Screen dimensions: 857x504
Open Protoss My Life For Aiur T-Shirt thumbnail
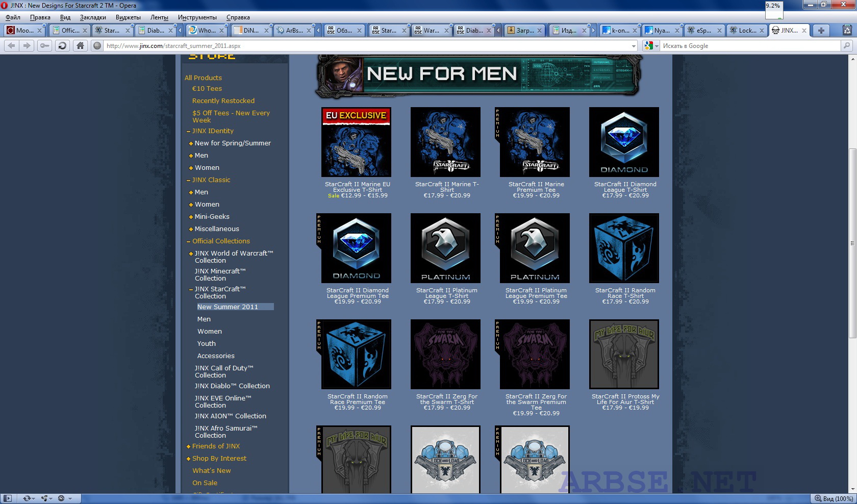point(624,354)
